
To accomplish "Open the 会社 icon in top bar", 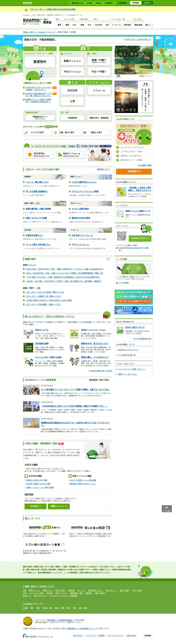I will 98,3.
